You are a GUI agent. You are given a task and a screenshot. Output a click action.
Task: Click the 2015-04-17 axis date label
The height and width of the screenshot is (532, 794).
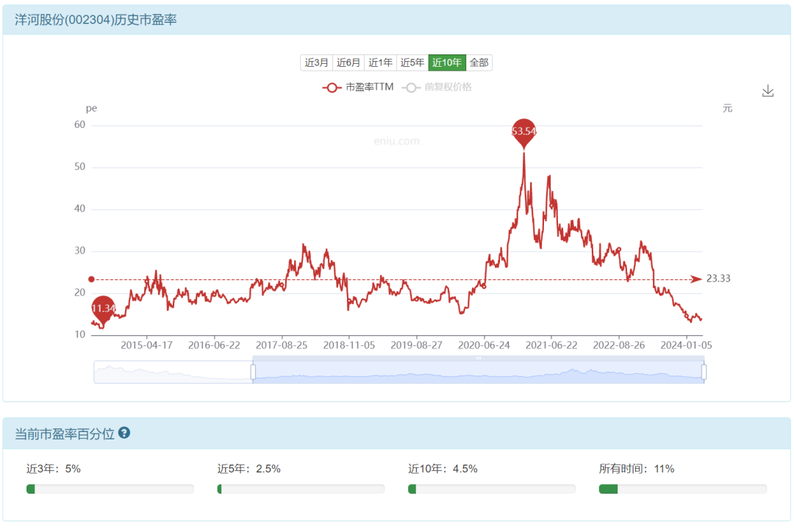pyautogui.click(x=146, y=345)
